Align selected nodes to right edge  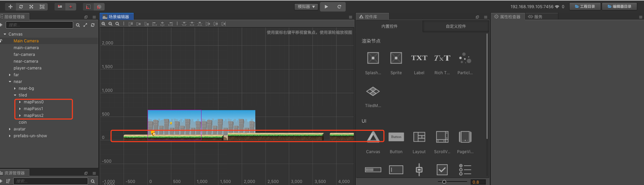tap(170, 24)
